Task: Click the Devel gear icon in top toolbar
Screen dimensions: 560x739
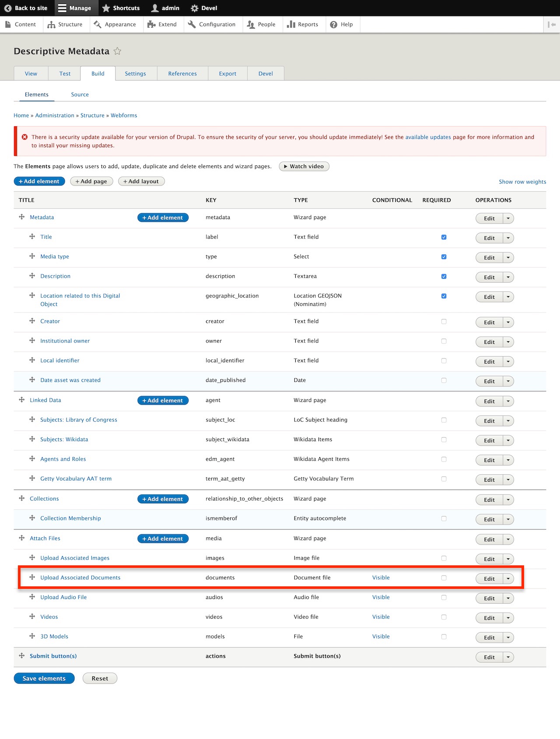Action: 195,8
